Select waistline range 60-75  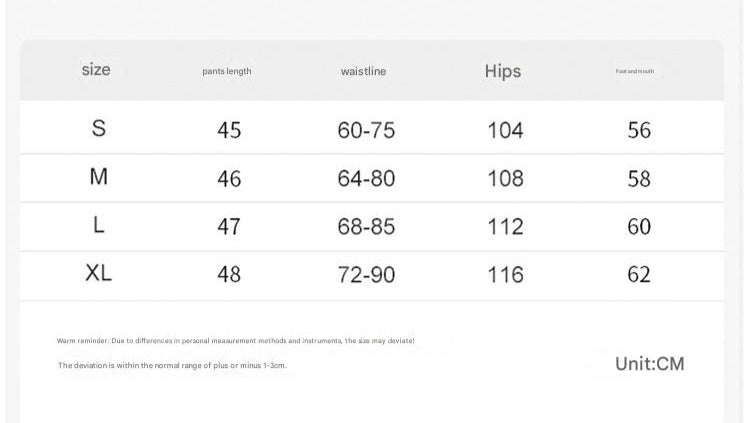[366, 130]
